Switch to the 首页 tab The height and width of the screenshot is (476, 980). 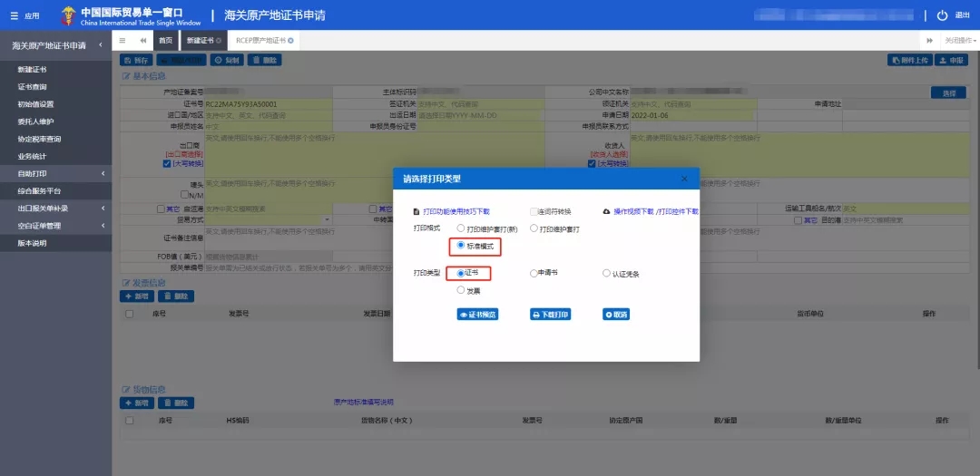click(x=165, y=41)
